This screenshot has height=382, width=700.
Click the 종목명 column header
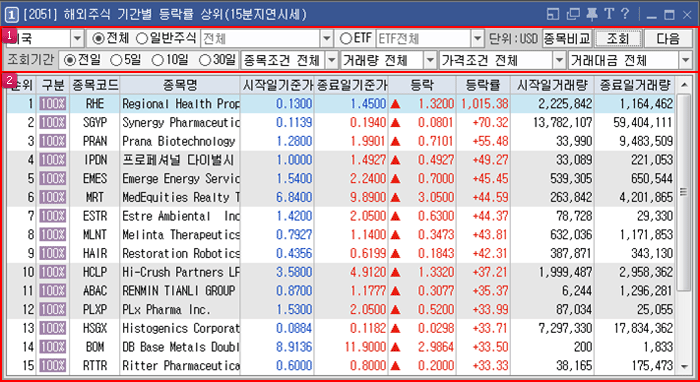tap(180, 85)
